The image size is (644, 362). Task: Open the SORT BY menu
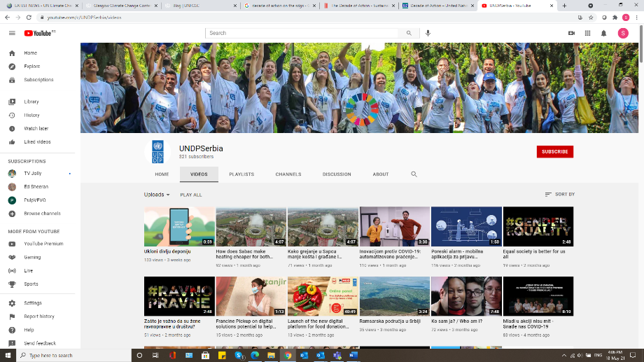(560, 195)
